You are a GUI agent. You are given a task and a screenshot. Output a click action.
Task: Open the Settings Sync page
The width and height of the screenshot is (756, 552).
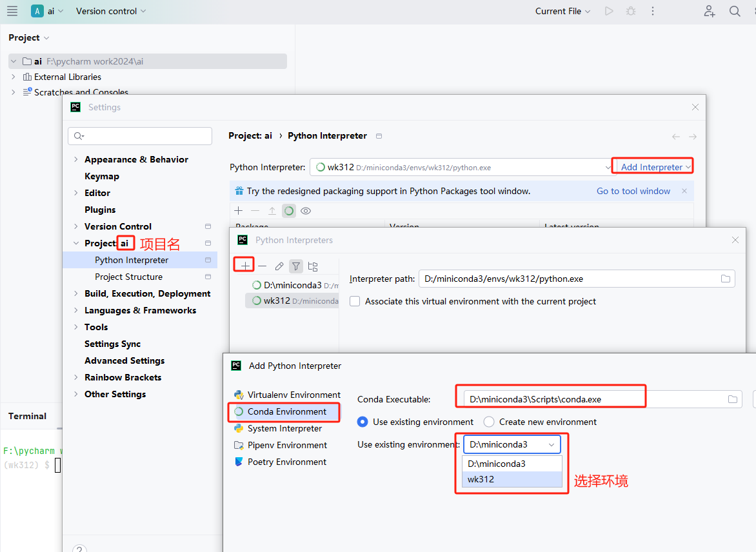112,344
